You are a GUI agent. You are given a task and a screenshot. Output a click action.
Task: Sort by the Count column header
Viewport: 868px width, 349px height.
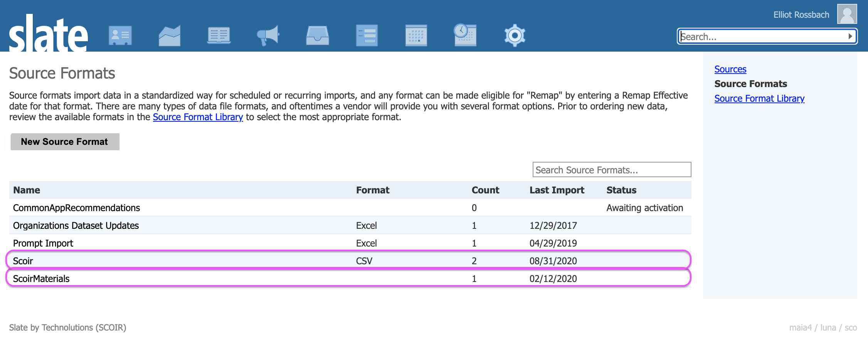tap(485, 190)
